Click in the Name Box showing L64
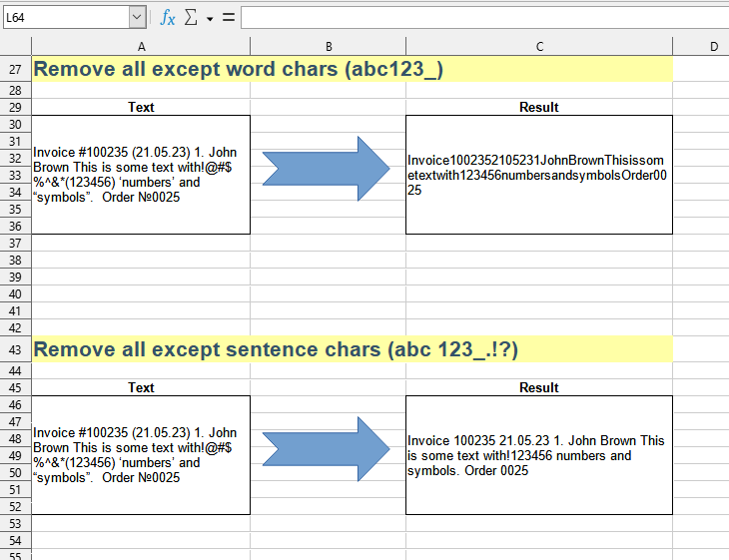Image resolution: width=729 pixels, height=560 pixels. click(x=65, y=18)
